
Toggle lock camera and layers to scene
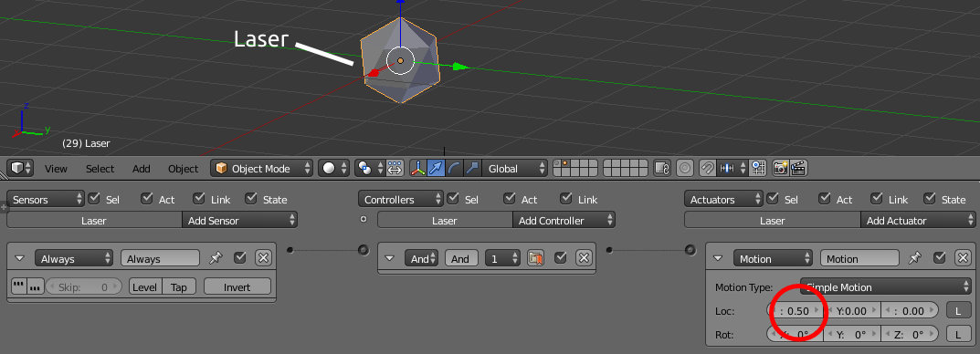point(662,169)
